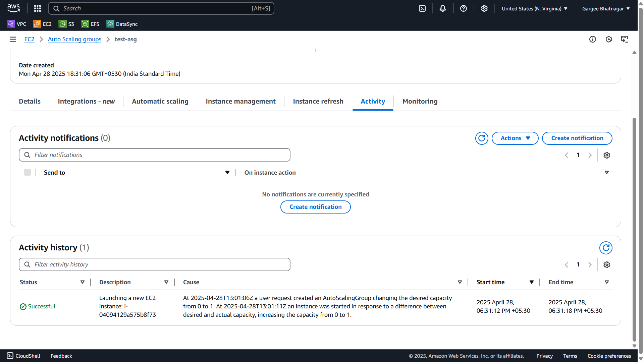Open Activity notifications preferences gear
The height and width of the screenshot is (362, 644).
(x=607, y=155)
